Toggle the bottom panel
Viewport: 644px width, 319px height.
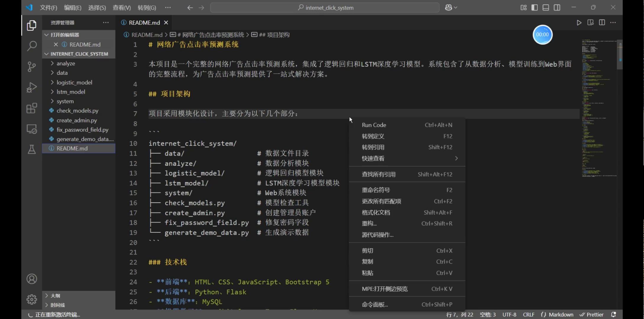pos(546,8)
